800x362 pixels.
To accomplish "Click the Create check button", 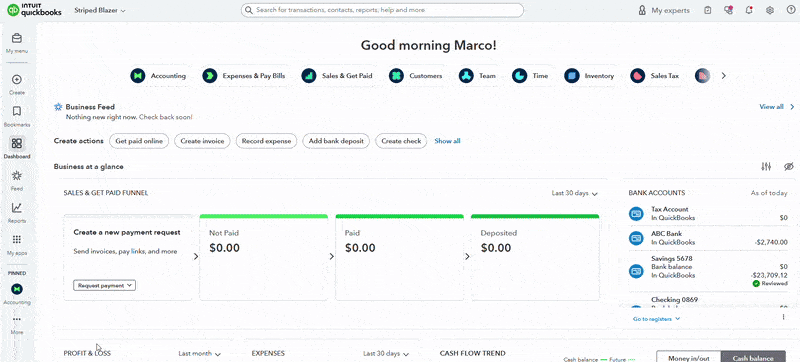I will 401,141.
